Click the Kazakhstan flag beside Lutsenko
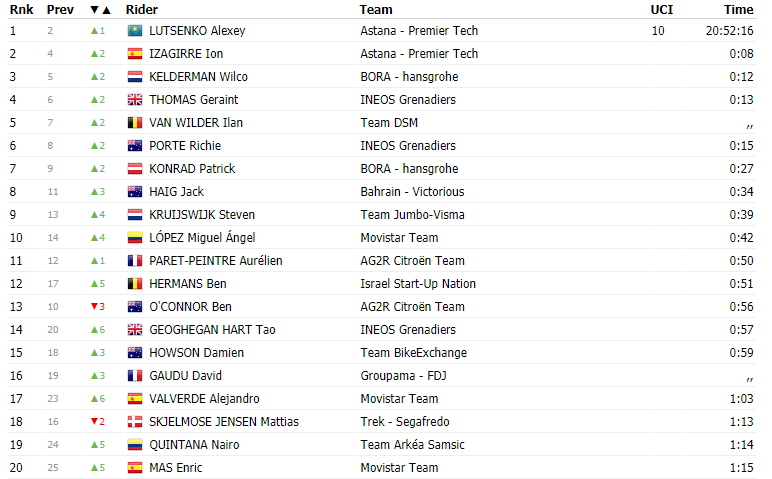 click(x=134, y=31)
